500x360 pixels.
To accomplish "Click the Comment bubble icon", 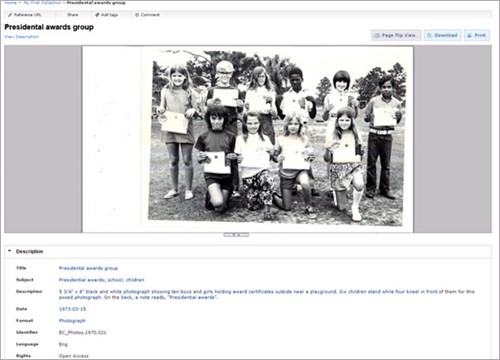I will pyautogui.click(x=137, y=15).
